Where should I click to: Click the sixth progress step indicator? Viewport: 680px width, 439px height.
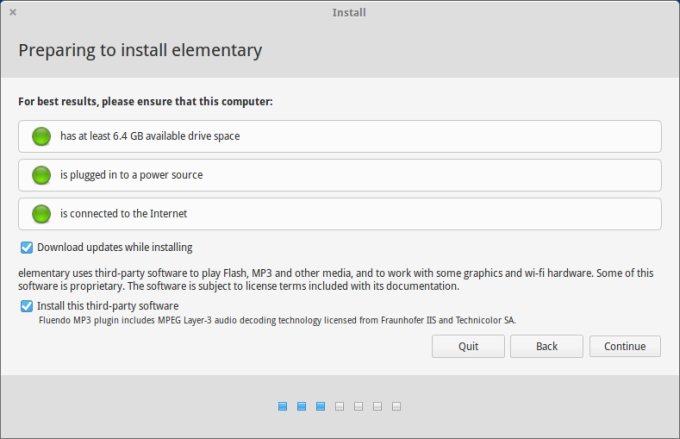378,406
